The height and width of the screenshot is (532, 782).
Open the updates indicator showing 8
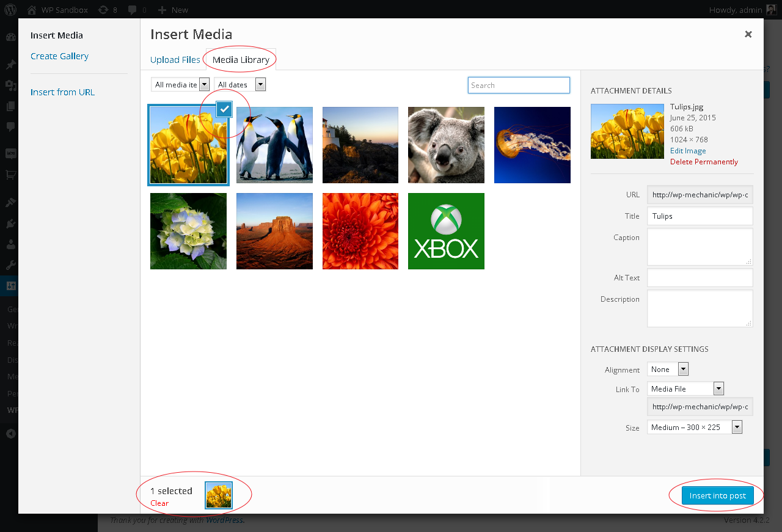pos(108,10)
